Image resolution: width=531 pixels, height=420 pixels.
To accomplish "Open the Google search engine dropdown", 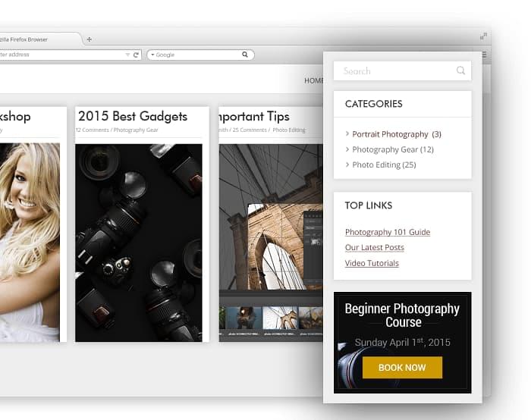I will point(152,55).
